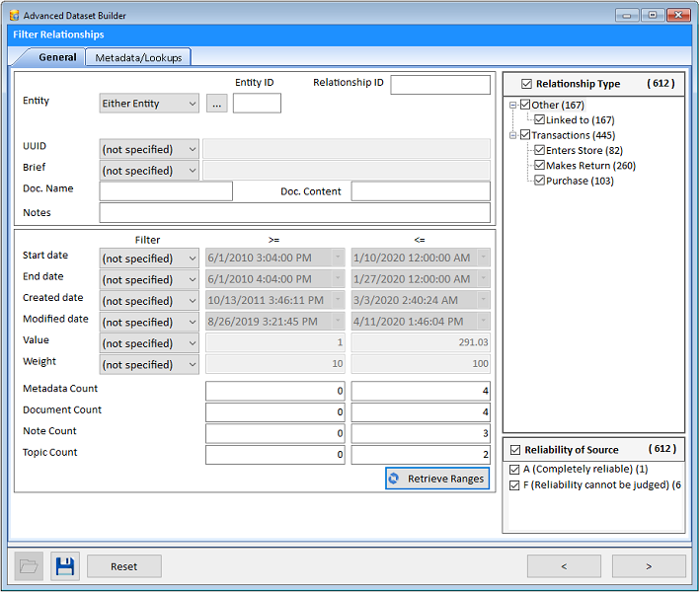The height and width of the screenshot is (592, 700).
Task: Collapse the Other (167) tree node
Action: click(513, 105)
